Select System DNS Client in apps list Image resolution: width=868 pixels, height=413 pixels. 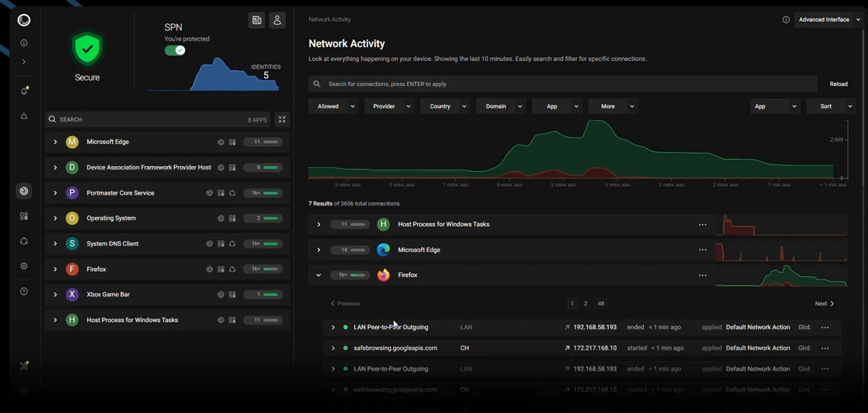click(x=167, y=243)
